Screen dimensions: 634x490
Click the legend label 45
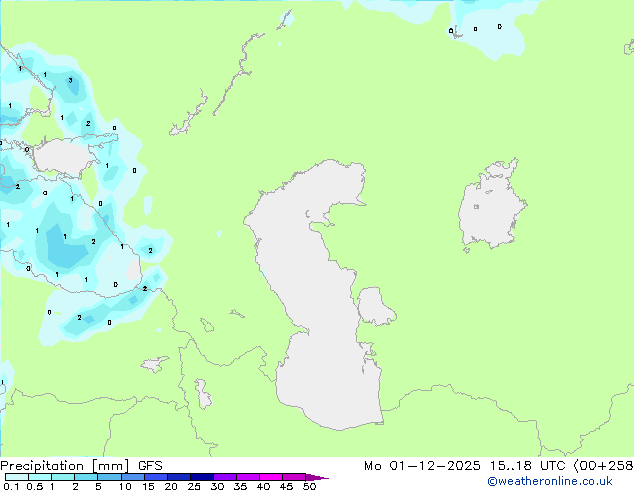coord(286,486)
